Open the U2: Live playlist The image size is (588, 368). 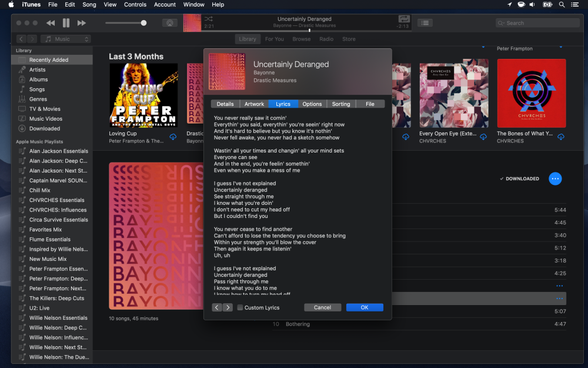pos(52,308)
